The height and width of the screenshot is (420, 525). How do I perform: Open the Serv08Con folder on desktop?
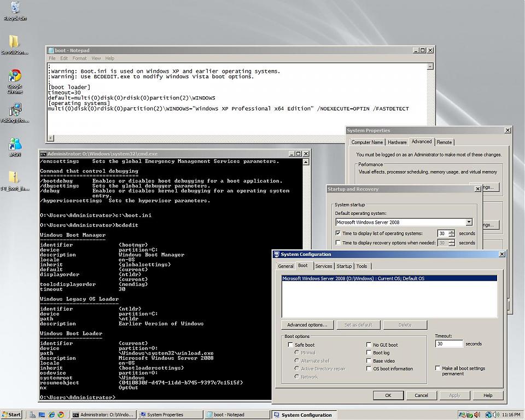(14, 44)
